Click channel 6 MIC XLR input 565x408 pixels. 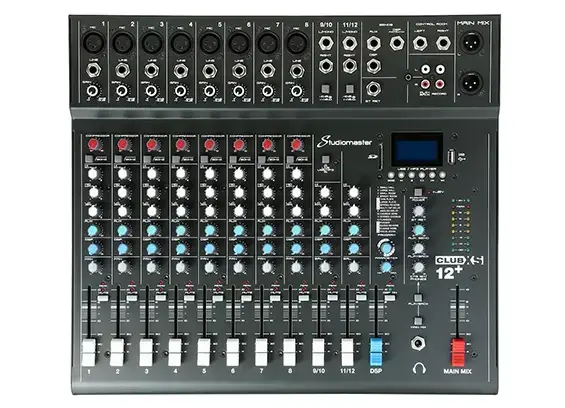click(x=239, y=43)
